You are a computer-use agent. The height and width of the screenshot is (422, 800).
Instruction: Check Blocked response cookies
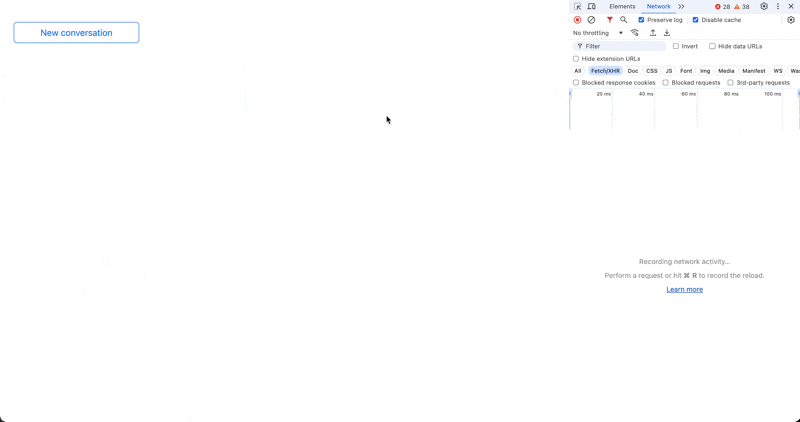click(x=576, y=83)
